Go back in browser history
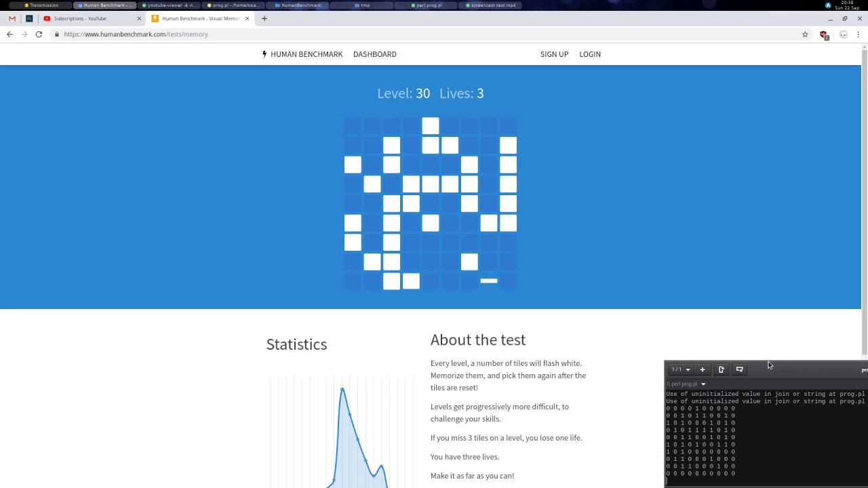The image size is (868, 488). coord(9,34)
